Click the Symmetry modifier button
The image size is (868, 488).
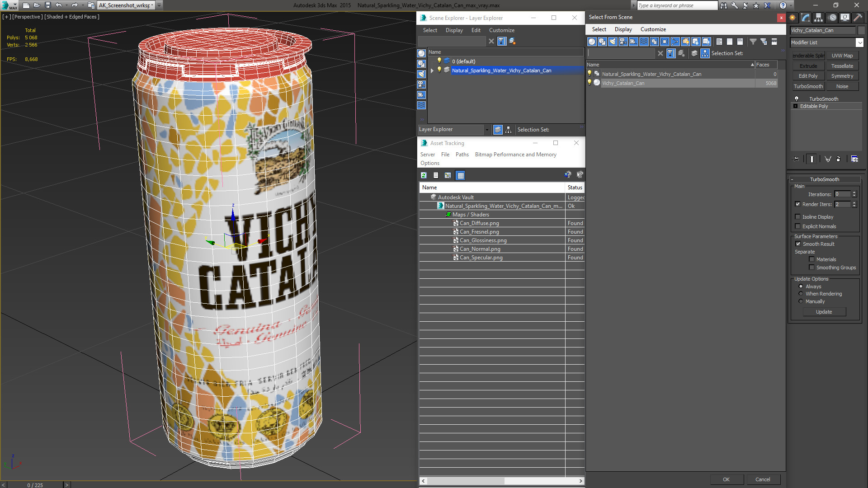(842, 76)
